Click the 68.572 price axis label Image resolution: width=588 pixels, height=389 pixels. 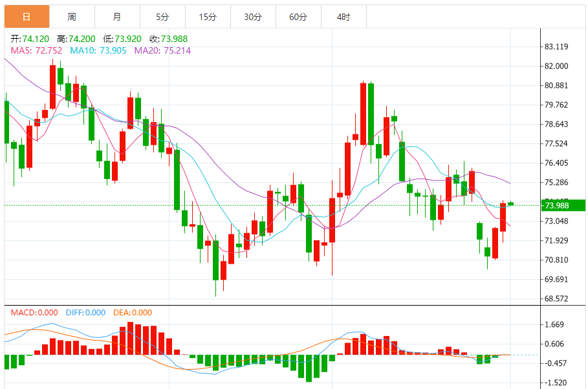(556, 299)
